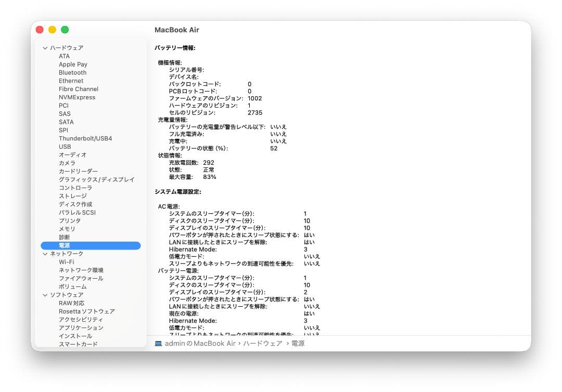Click the バッテリーの状態 (%) value 52
This screenshot has height=392, width=562.
274,149
